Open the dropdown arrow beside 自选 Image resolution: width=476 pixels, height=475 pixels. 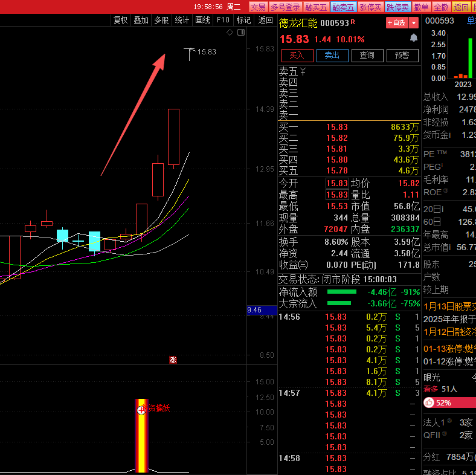coord(413,23)
